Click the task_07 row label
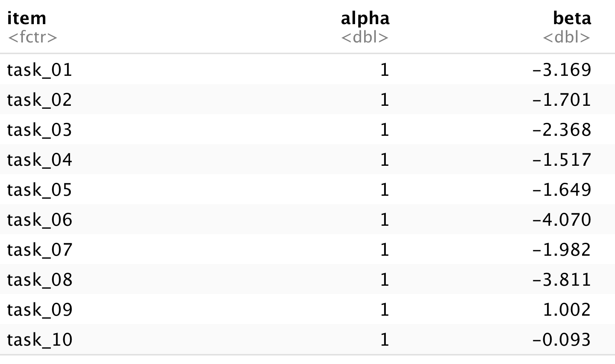The image size is (615, 364). point(40,249)
